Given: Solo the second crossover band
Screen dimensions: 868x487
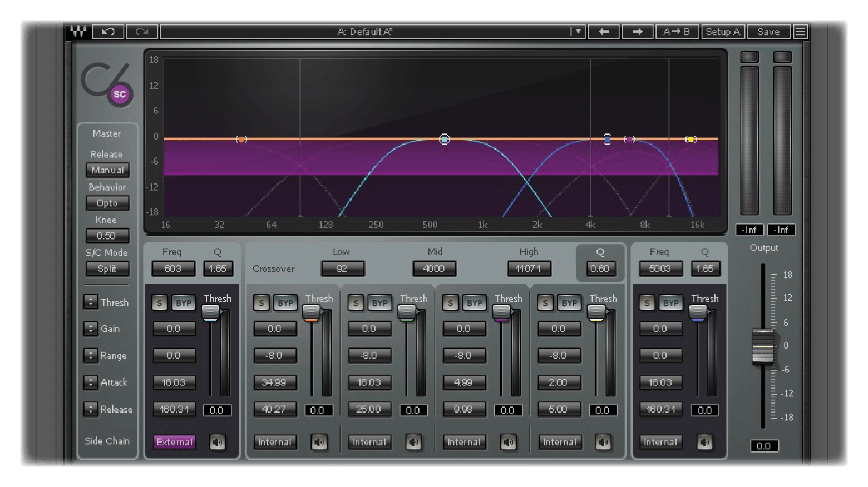Looking at the screenshot, I should tap(356, 303).
